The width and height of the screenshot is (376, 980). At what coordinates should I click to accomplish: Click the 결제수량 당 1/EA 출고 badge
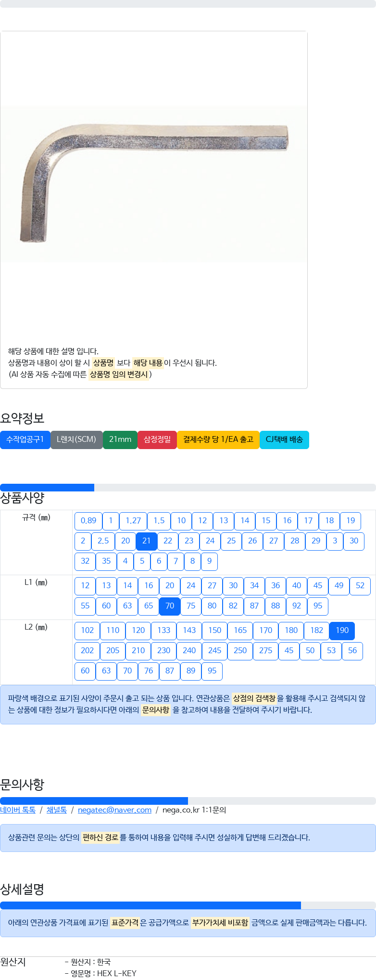[218, 439]
